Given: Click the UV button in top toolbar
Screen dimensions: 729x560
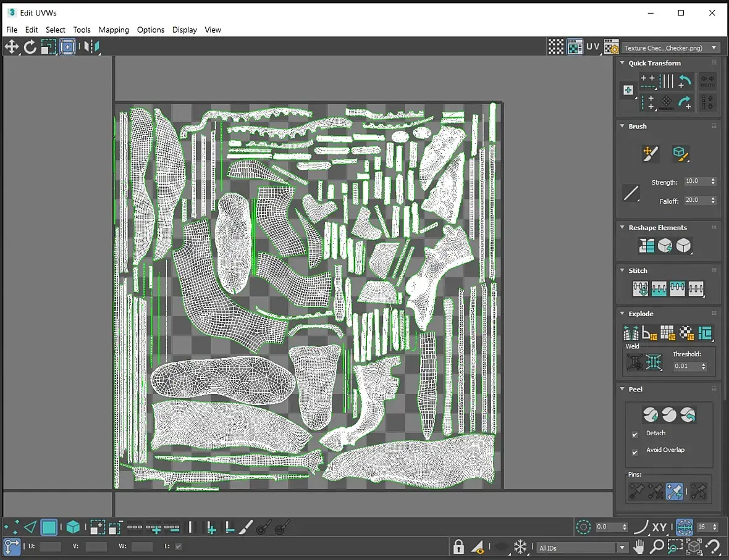Looking at the screenshot, I should 593,47.
